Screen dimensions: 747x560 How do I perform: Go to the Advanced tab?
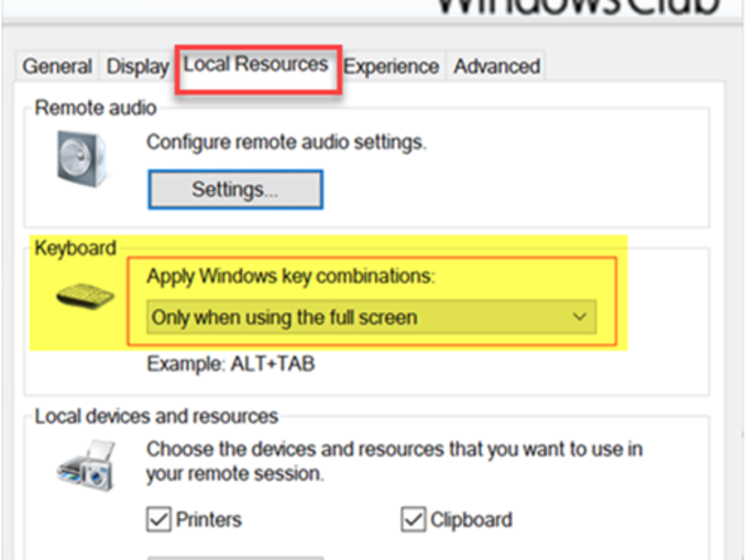(497, 67)
